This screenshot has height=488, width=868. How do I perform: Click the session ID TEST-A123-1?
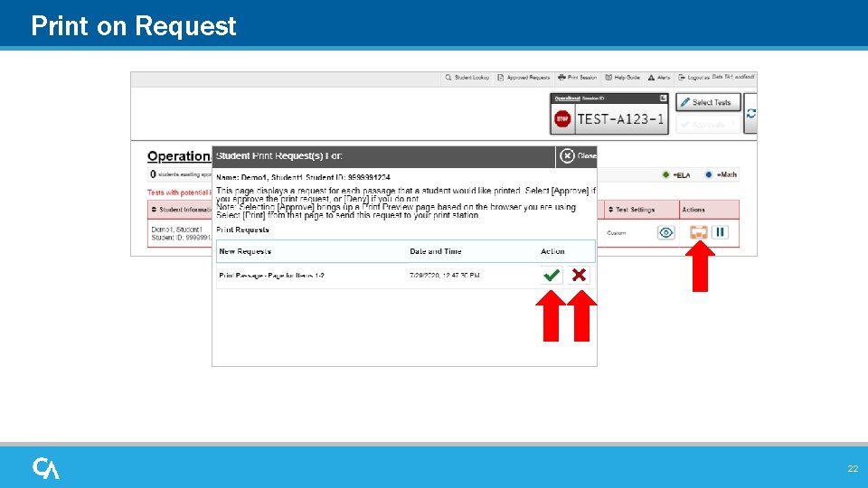[x=620, y=119]
